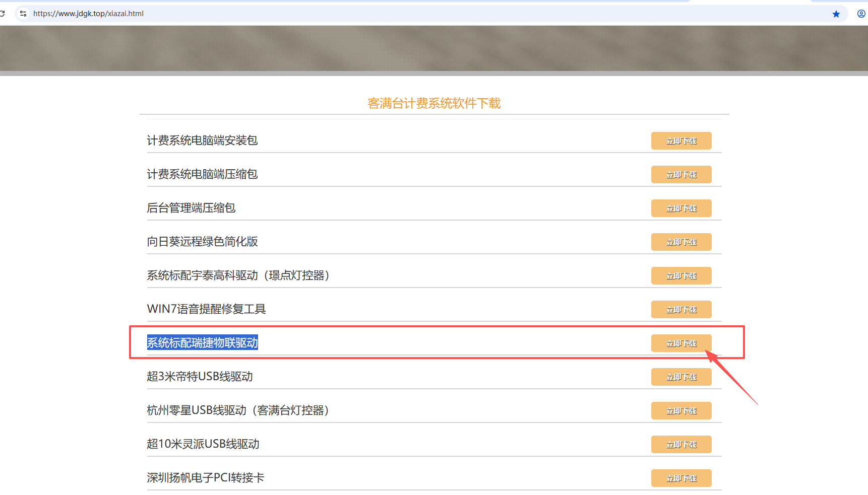Click the 客满台计费系统软件下载 heading
This screenshot has height=495, width=868.
[x=434, y=103]
